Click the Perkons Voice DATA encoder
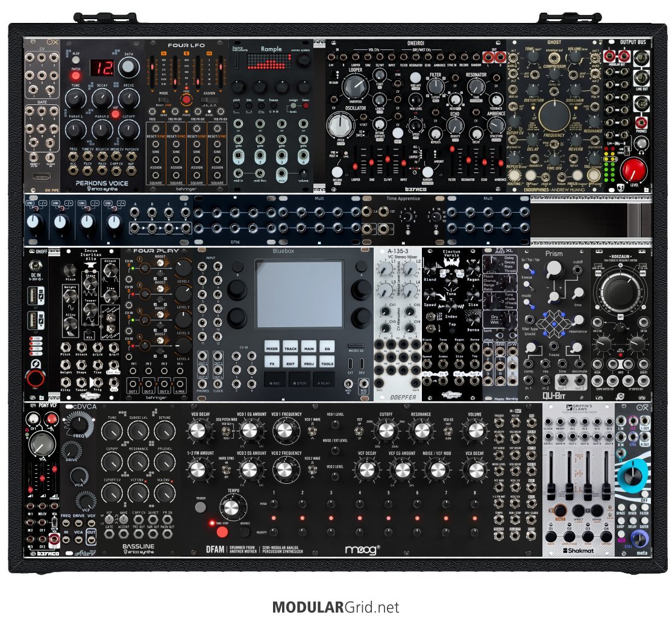672x620 pixels. 128,67
